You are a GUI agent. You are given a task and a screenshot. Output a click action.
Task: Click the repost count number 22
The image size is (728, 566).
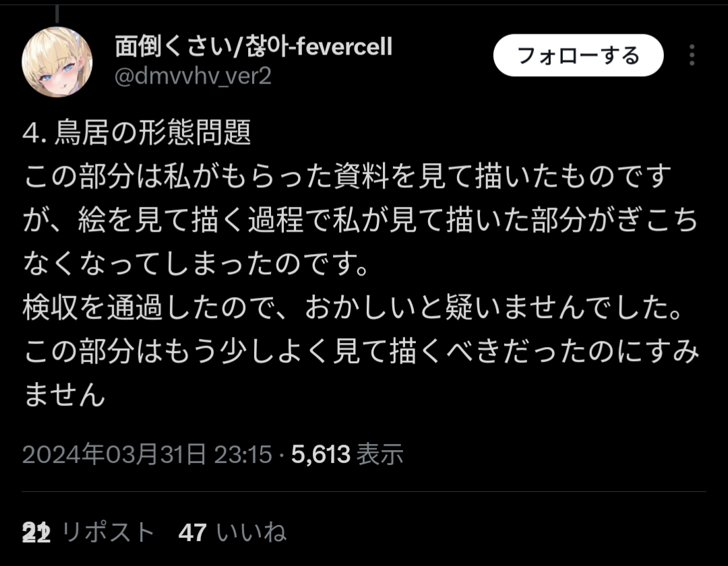point(36,532)
